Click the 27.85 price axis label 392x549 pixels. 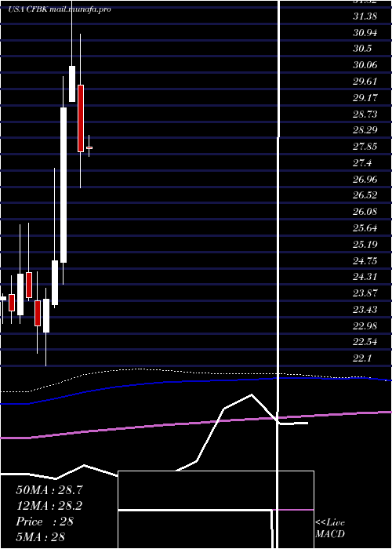click(365, 147)
